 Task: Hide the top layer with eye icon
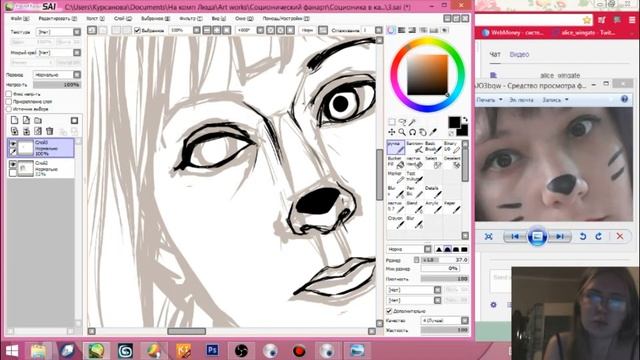coord(13,143)
